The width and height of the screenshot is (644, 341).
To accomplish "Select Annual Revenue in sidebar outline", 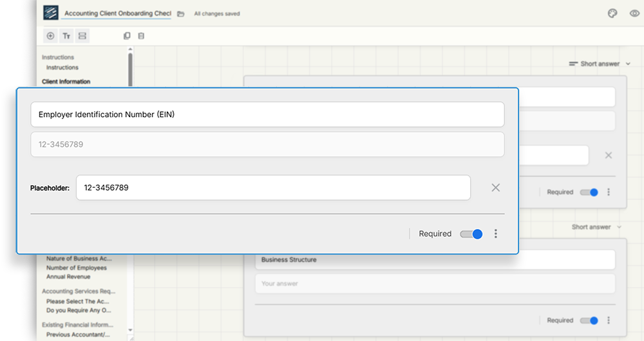I will pyautogui.click(x=68, y=277).
